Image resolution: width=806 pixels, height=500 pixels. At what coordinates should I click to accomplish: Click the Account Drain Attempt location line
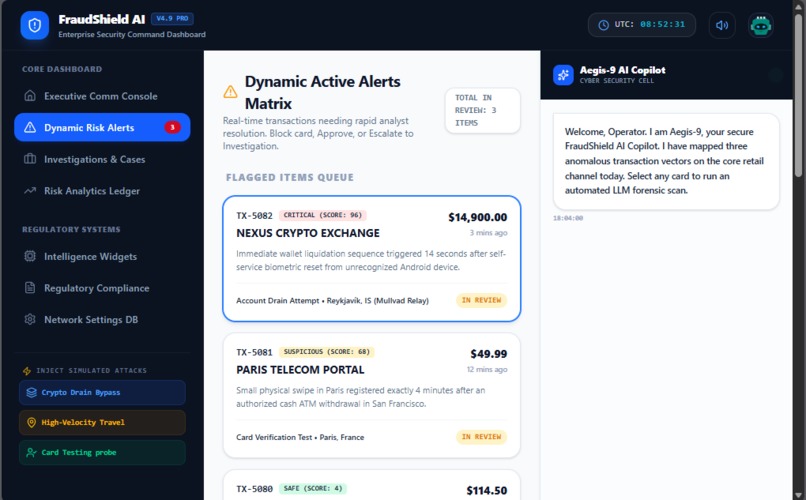332,301
